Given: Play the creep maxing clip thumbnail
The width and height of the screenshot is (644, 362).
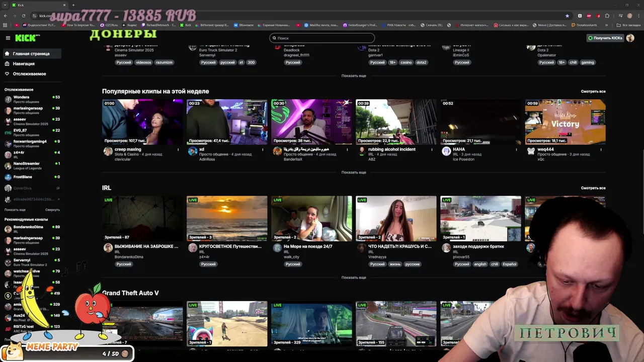Looking at the screenshot, I should click(x=142, y=122).
